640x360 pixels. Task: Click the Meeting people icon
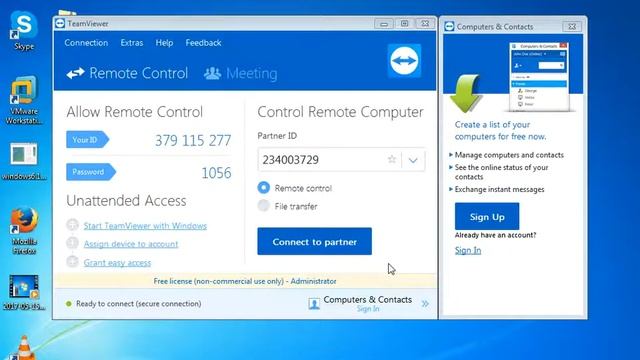click(212, 73)
